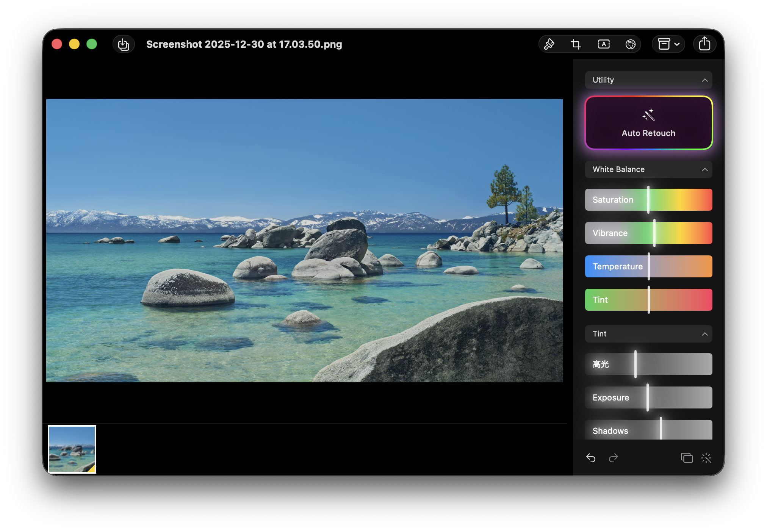Screen dimensions: 767x532
Task: Select the lake photo thumbnail
Action: pos(72,449)
